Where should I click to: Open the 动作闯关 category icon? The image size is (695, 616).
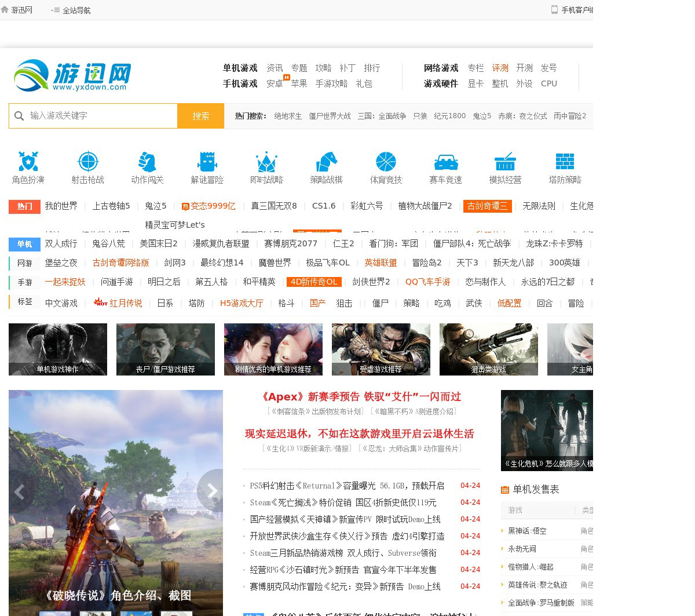pos(147,162)
